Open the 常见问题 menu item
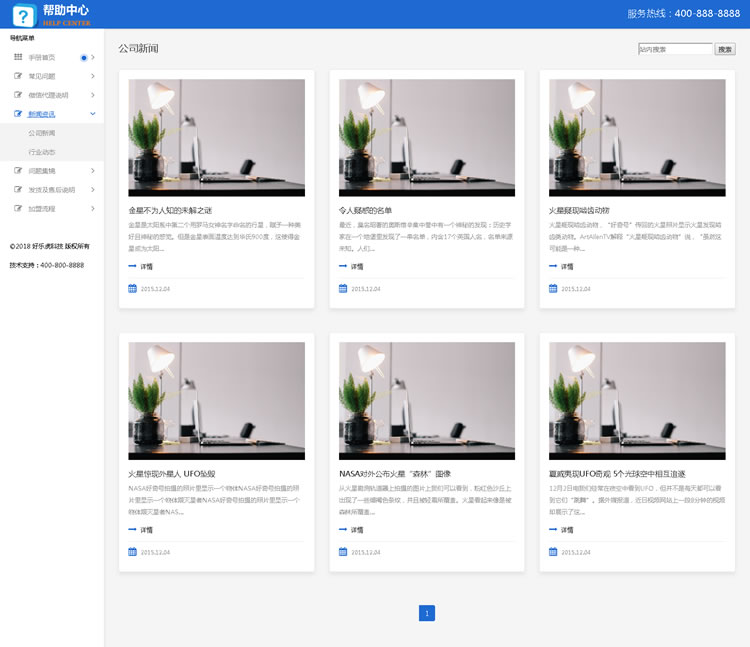Image resolution: width=750 pixels, height=647 pixels. pyautogui.click(x=42, y=76)
